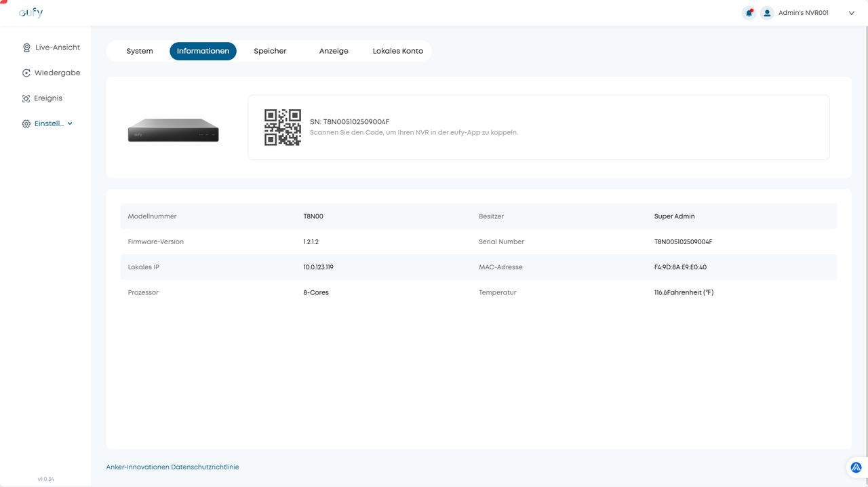Switch to the System tab
The image size is (868, 487).
point(140,51)
